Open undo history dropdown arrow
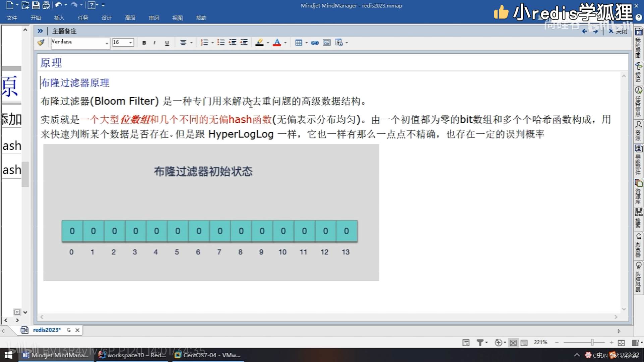This screenshot has height=362, width=644. click(x=66, y=5)
